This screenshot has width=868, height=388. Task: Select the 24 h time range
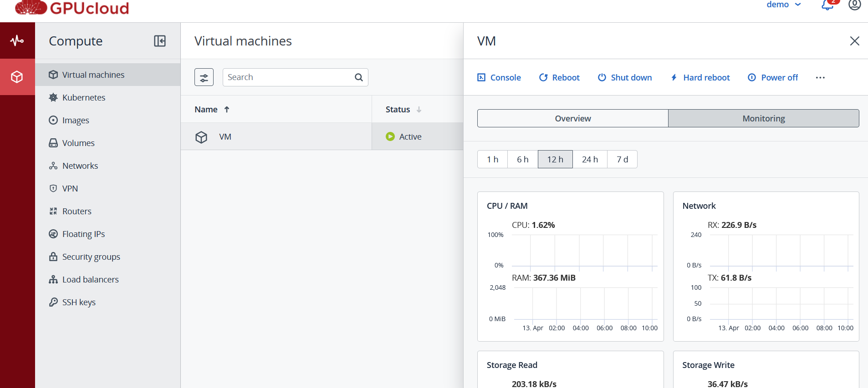click(x=590, y=159)
